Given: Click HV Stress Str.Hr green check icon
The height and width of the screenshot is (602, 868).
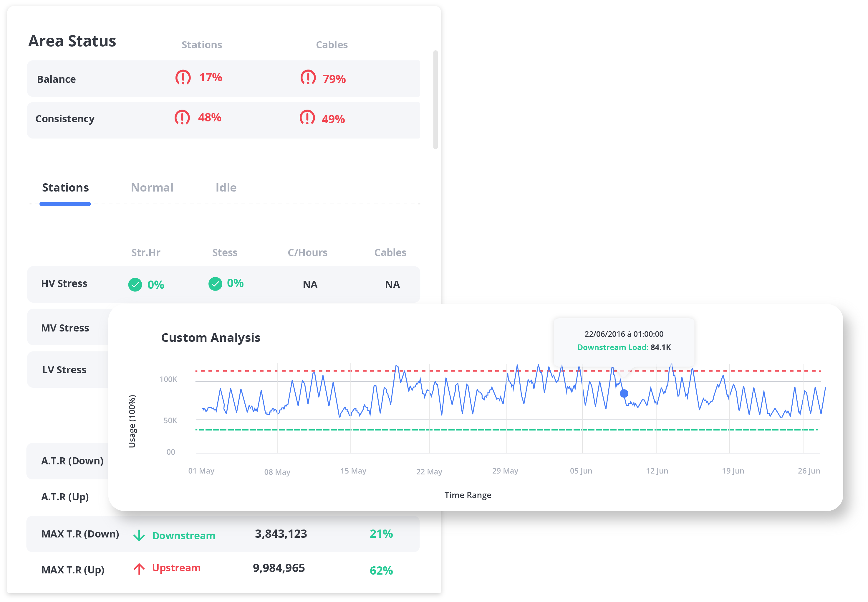Looking at the screenshot, I should 135,285.
